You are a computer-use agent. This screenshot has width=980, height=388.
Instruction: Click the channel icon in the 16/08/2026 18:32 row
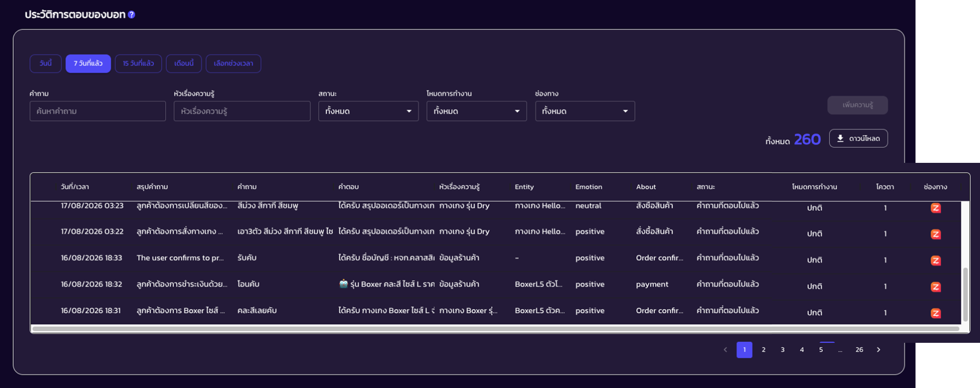(x=935, y=287)
